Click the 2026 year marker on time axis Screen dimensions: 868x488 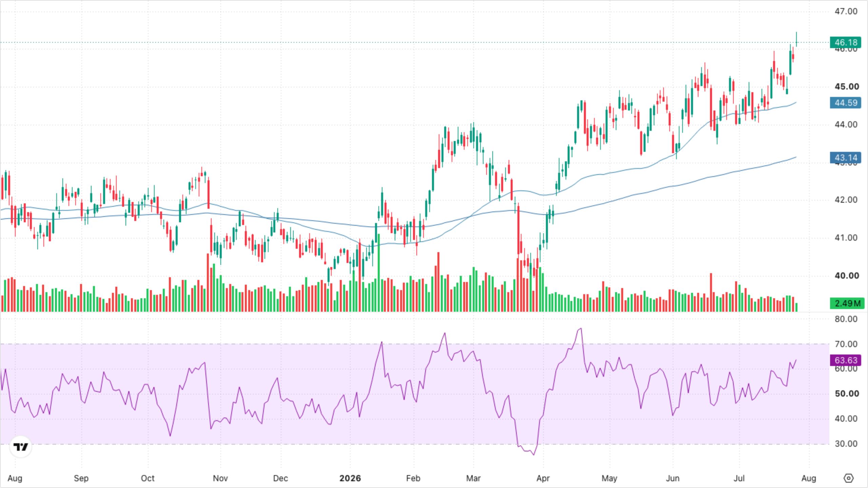(x=350, y=478)
